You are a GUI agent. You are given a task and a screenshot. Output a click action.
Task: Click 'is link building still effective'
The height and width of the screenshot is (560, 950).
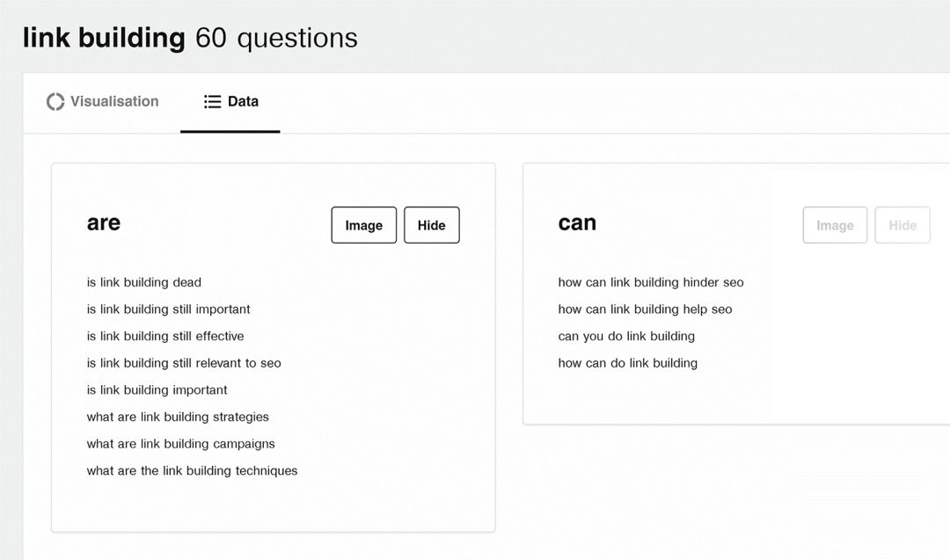click(x=165, y=336)
